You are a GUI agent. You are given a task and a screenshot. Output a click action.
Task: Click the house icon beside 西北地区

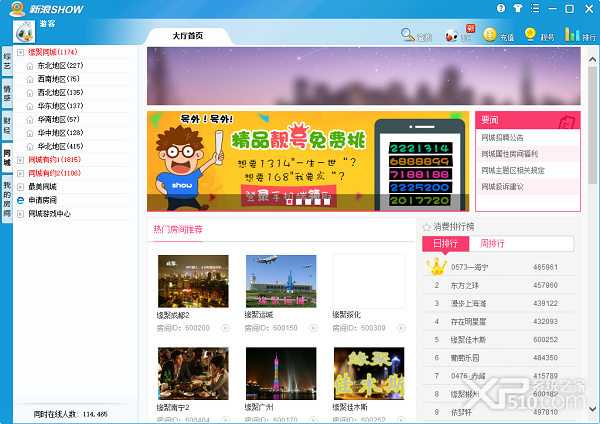click(30, 93)
